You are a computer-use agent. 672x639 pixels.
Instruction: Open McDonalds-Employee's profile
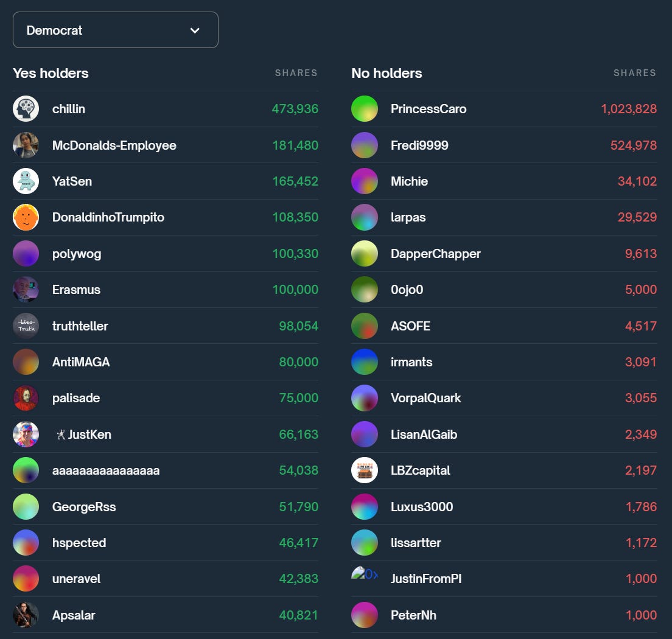[114, 145]
